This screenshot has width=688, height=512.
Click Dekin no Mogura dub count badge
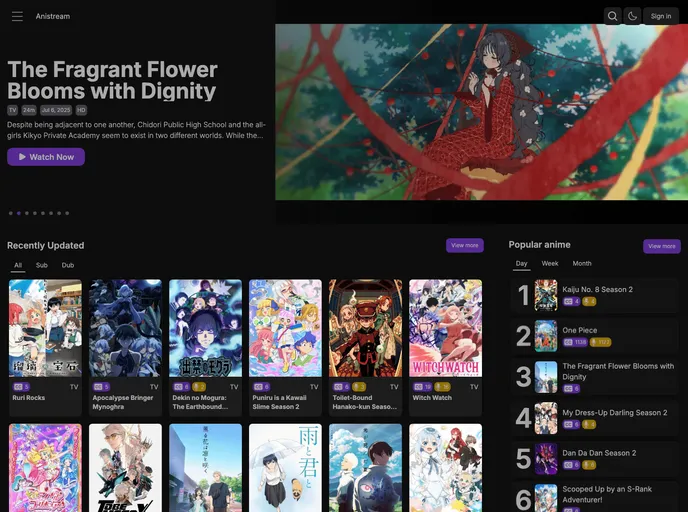click(x=199, y=387)
